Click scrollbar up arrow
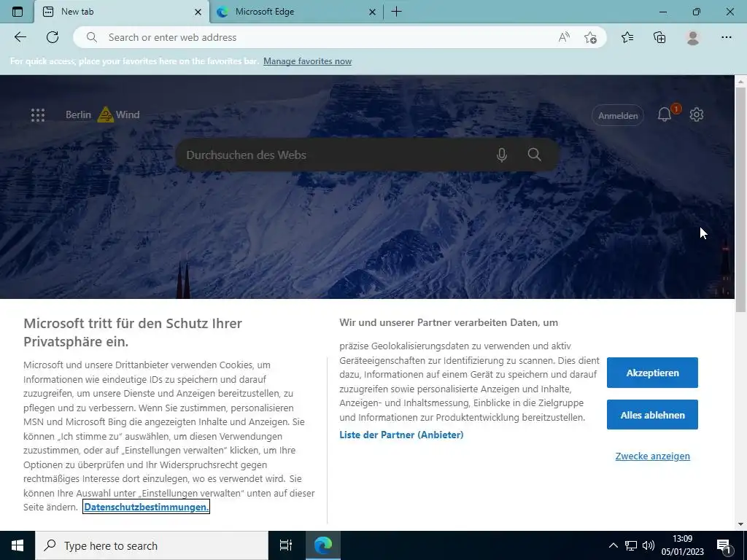The image size is (747, 560). (x=740, y=82)
